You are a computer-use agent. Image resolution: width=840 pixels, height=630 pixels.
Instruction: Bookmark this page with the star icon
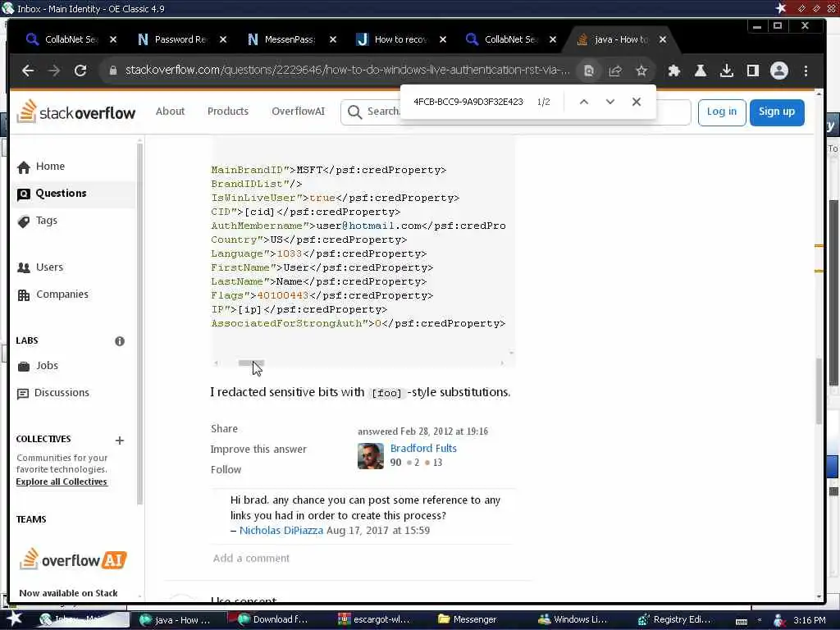pos(641,71)
